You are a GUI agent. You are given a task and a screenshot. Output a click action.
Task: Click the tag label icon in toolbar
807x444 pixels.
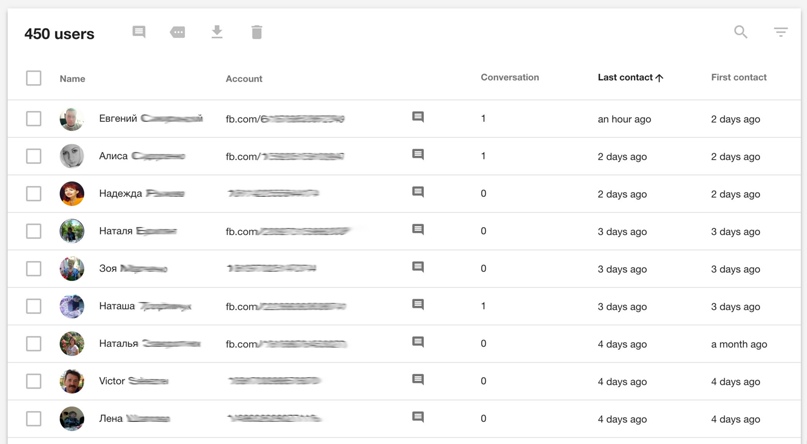tap(178, 32)
